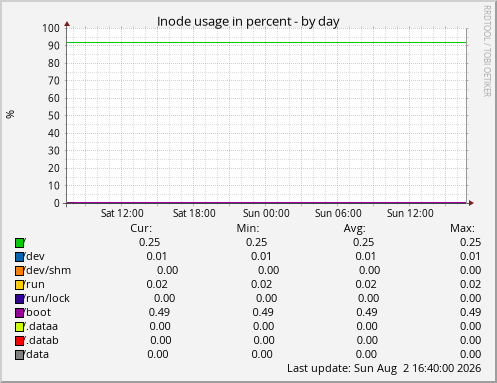This screenshot has height=383, width=497.
Task: Select the /data legend label
Action: [36, 354]
